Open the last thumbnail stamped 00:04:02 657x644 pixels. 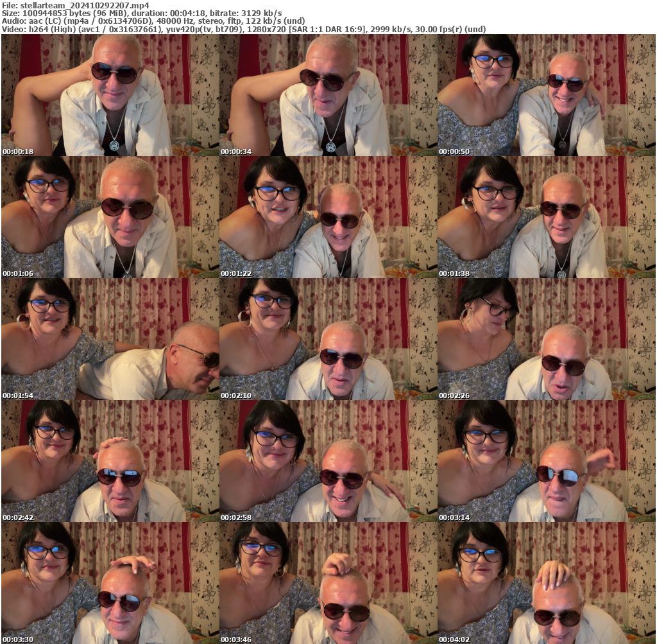tap(546, 583)
